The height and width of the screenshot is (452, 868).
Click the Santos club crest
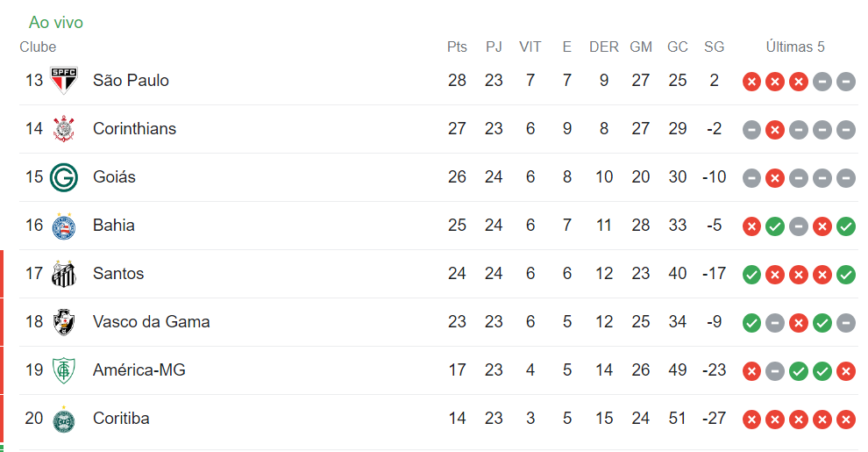pos(64,274)
